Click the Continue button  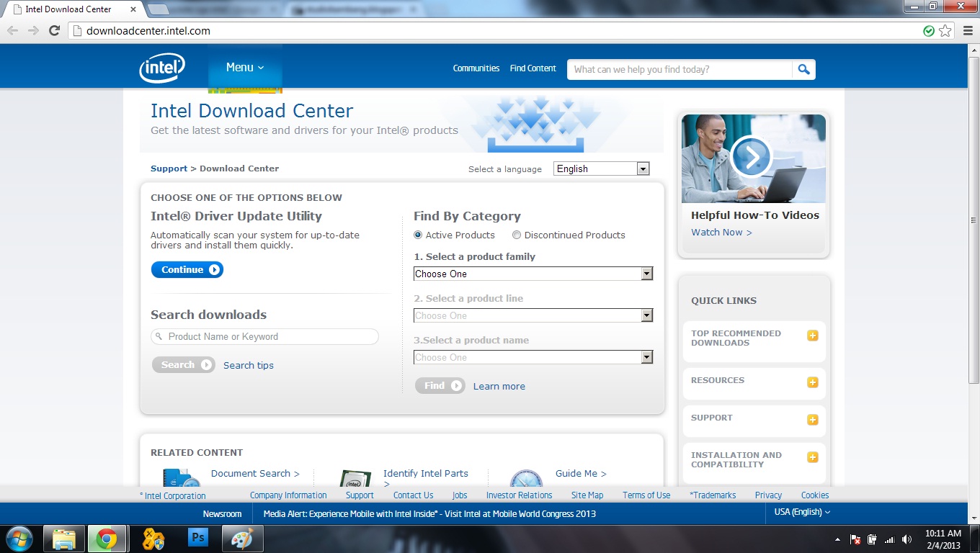(x=187, y=269)
